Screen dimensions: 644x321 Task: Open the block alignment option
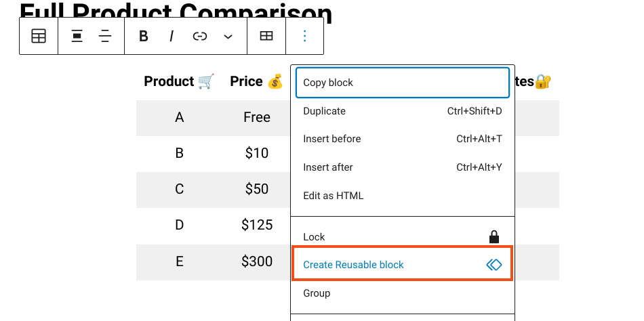click(77, 36)
